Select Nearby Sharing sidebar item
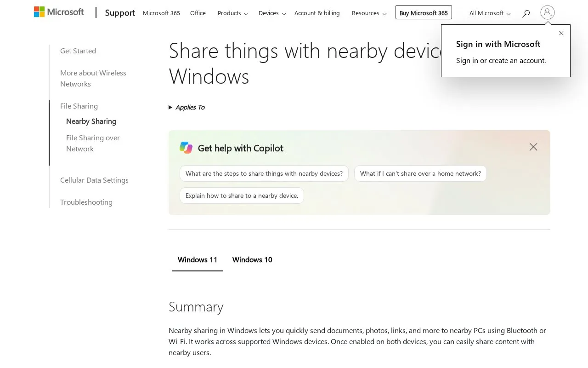The height and width of the screenshot is (368, 588). [91, 121]
